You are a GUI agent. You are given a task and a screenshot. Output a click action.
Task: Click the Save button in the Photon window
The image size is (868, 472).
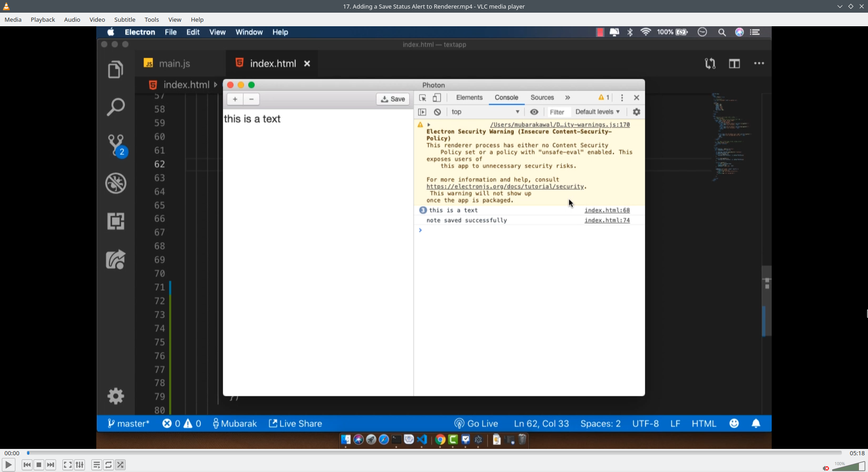click(393, 99)
